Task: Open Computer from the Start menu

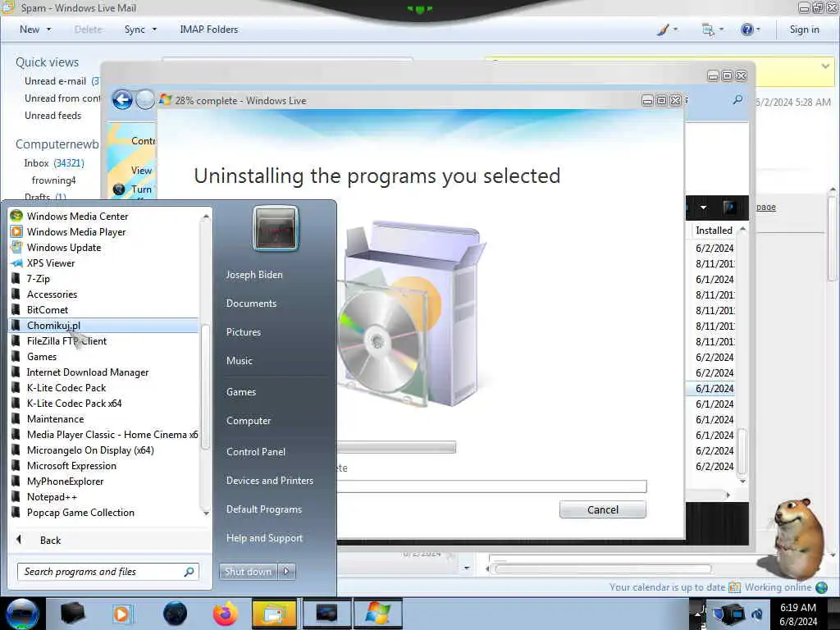Action: click(249, 421)
